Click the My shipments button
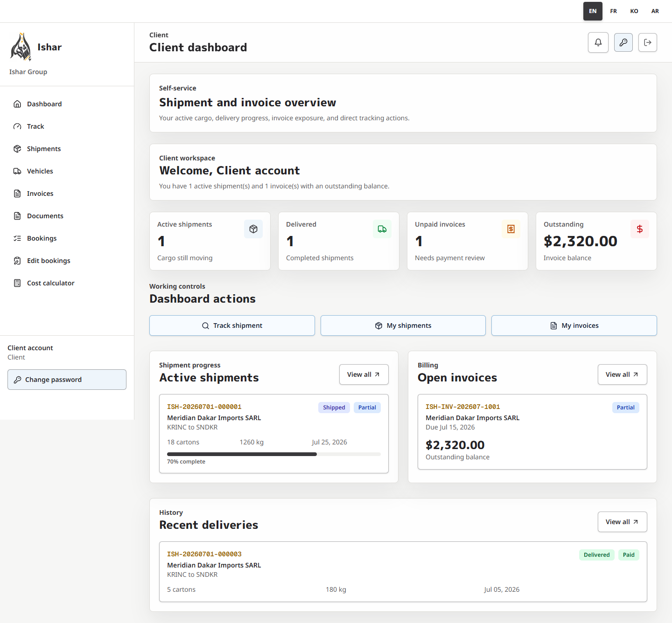The width and height of the screenshot is (672, 623). pyautogui.click(x=403, y=325)
